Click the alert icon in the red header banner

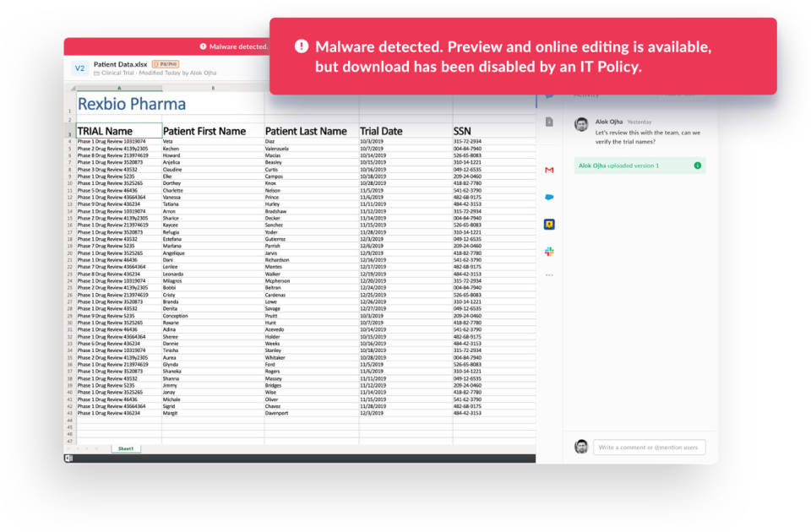tap(203, 46)
